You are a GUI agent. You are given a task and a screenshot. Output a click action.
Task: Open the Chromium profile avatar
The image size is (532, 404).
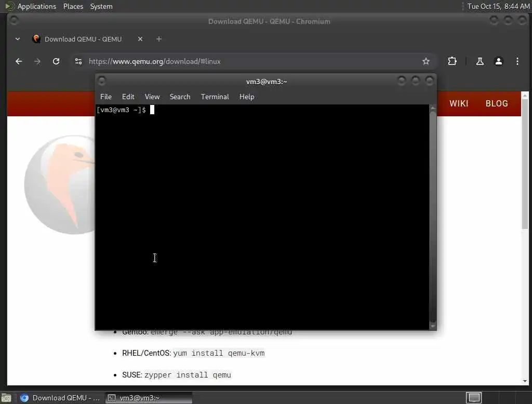coord(498,61)
